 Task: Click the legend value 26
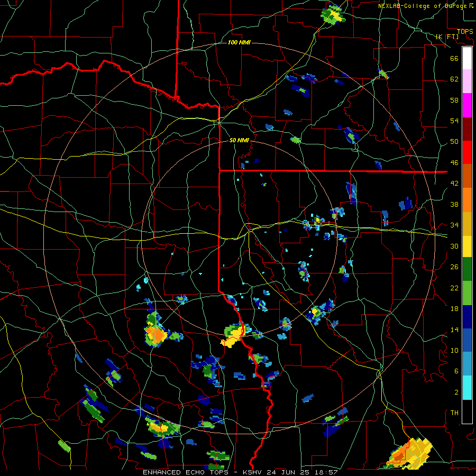pos(454,267)
